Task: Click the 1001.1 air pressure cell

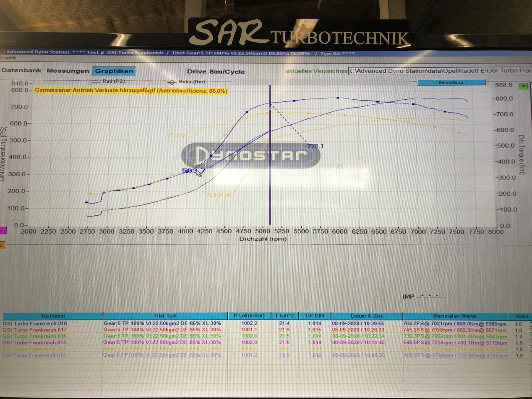Action: (x=249, y=330)
